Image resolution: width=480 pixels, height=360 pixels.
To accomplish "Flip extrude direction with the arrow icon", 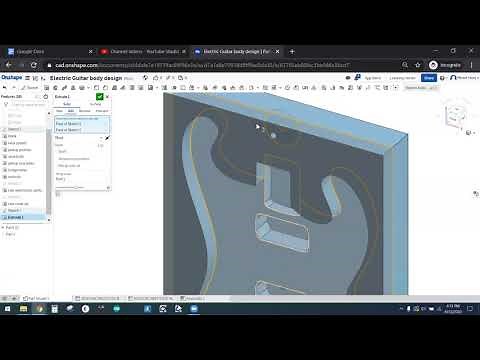I will tap(107, 138).
